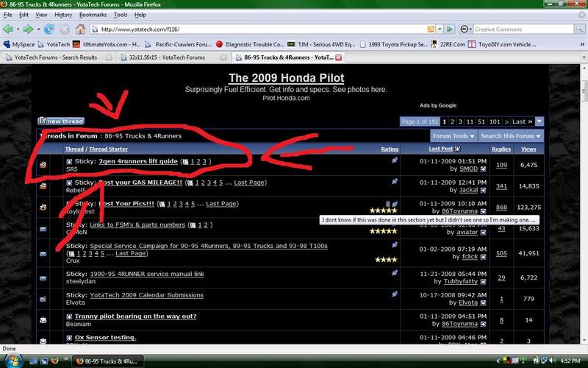Open the 341 replies count link
This screenshot has height=368, width=588.
click(501, 186)
